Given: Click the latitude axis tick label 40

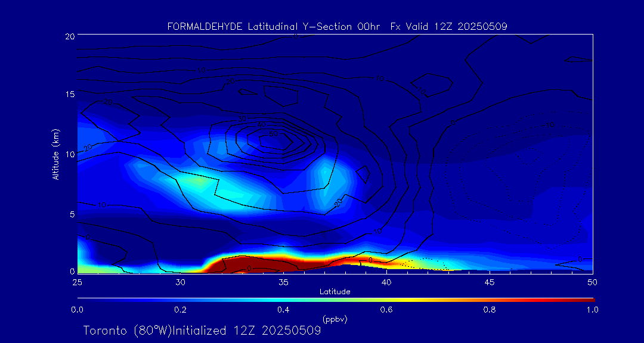Looking at the screenshot, I should [x=386, y=282].
